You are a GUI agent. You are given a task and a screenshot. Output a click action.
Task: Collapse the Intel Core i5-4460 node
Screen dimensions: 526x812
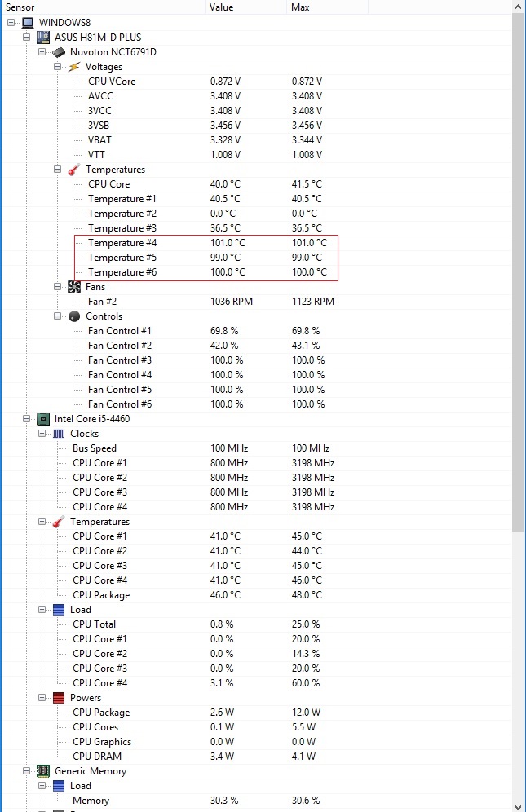pyautogui.click(x=26, y=419)
